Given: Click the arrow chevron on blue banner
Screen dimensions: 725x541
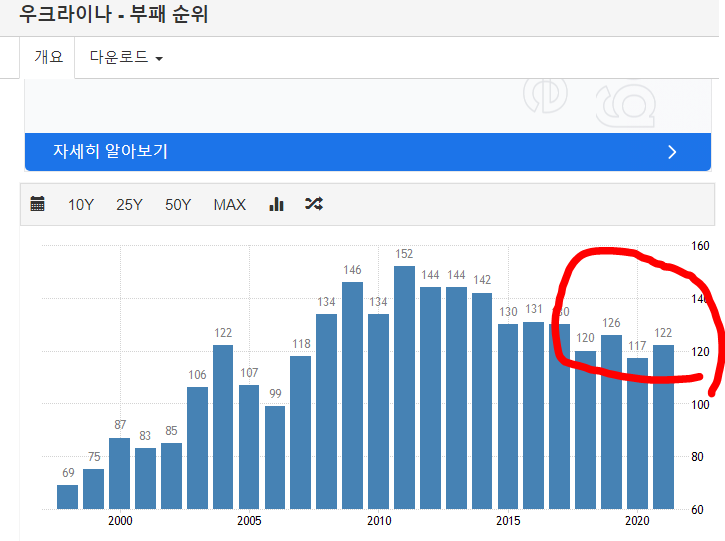Looking at the screenshot, I should point(672,152).
